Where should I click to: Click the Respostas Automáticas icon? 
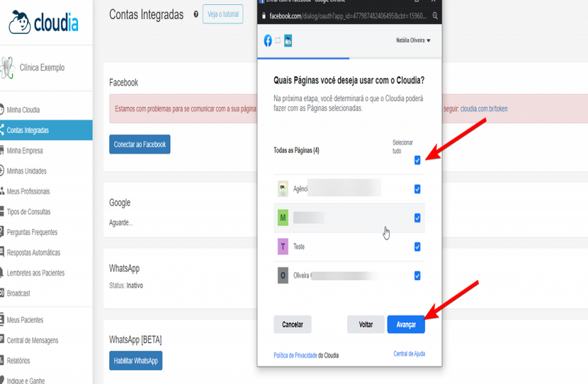[2, 252]
